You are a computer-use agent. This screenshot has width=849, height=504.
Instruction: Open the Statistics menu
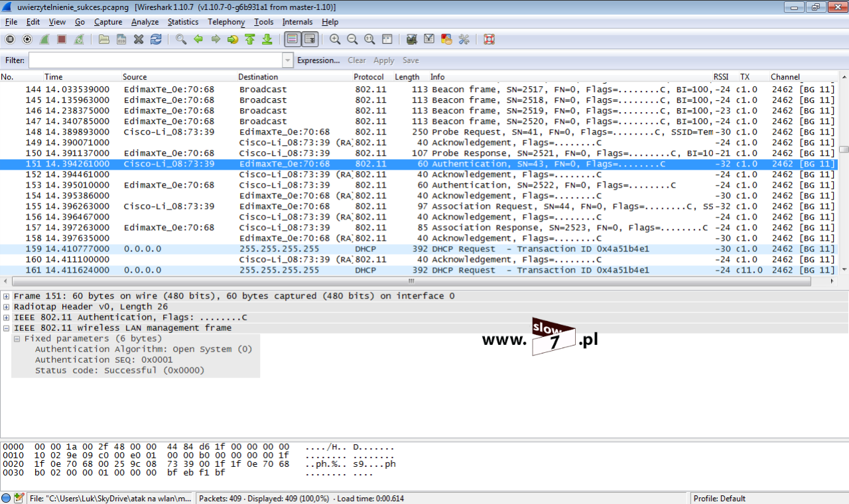pyautogui.click(x=182, y=22)
